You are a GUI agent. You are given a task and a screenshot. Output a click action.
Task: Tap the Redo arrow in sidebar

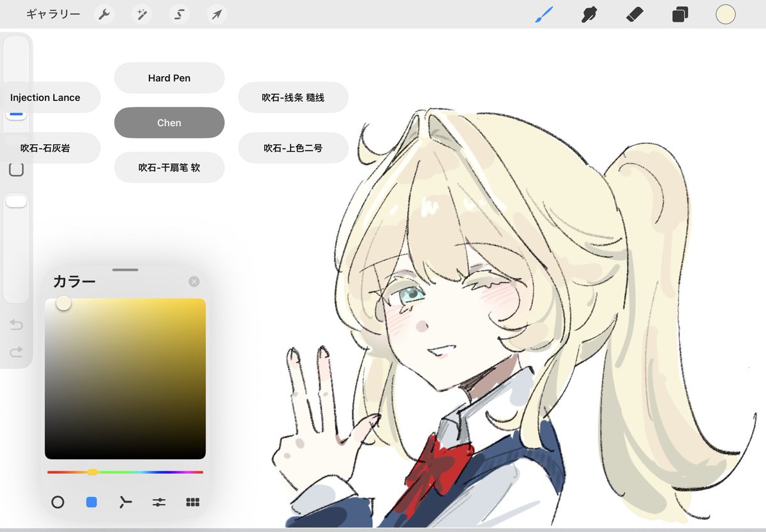coord(17,351)
